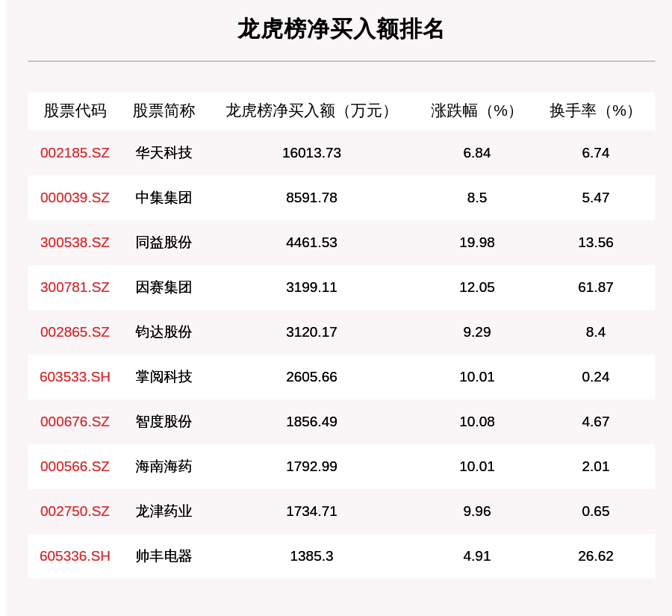Open stock code 300781.SZ link
672x616 pixels.
click(x=75, y=287)
